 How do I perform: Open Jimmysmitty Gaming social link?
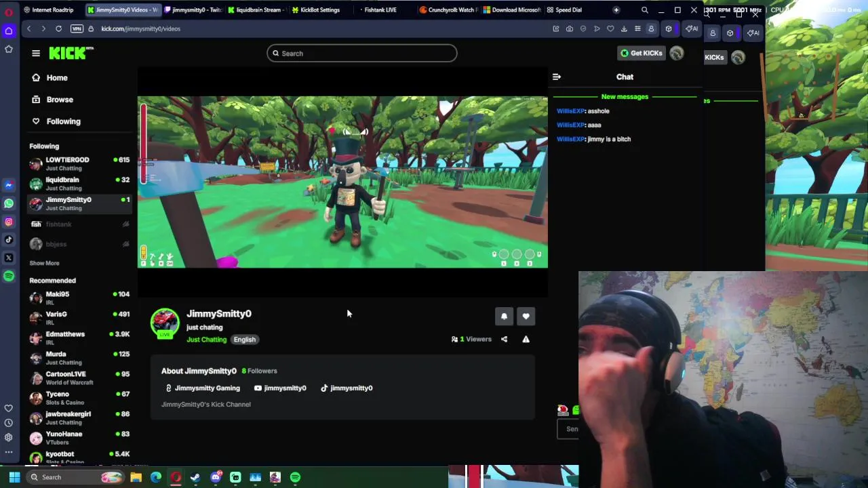pyautogui.click(x=203, y=388)
